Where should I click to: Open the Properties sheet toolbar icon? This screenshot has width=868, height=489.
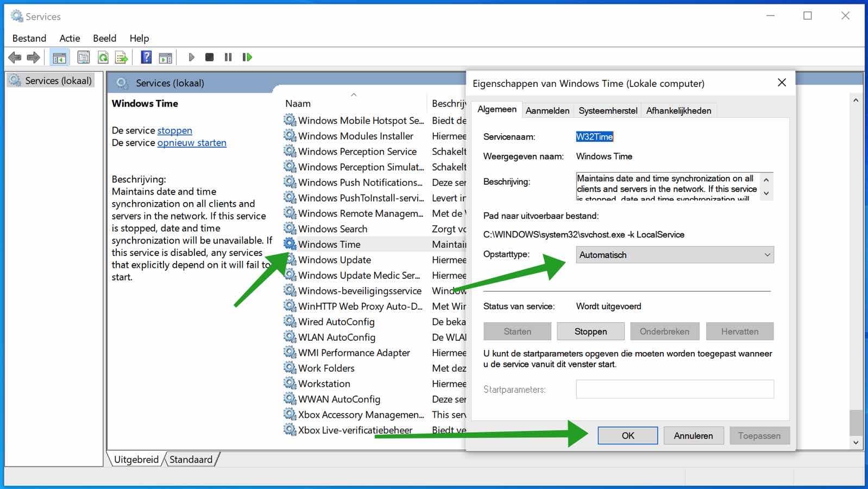83,57
